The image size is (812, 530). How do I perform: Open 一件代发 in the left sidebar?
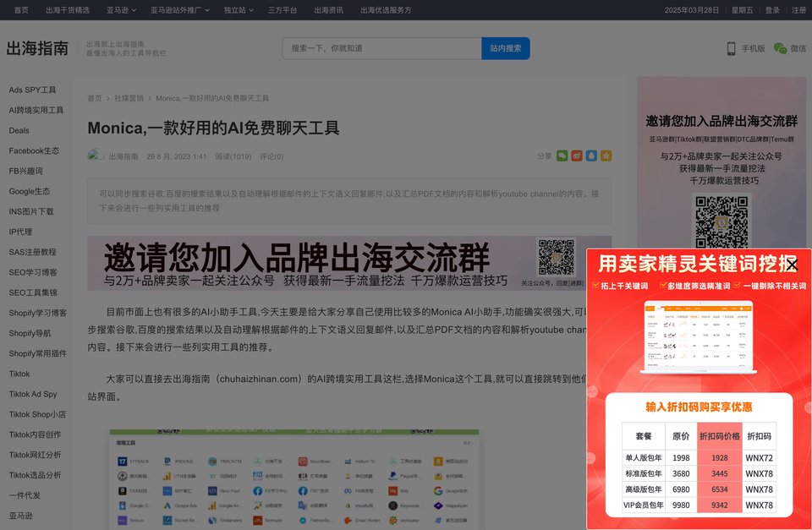tap(25, 494)
